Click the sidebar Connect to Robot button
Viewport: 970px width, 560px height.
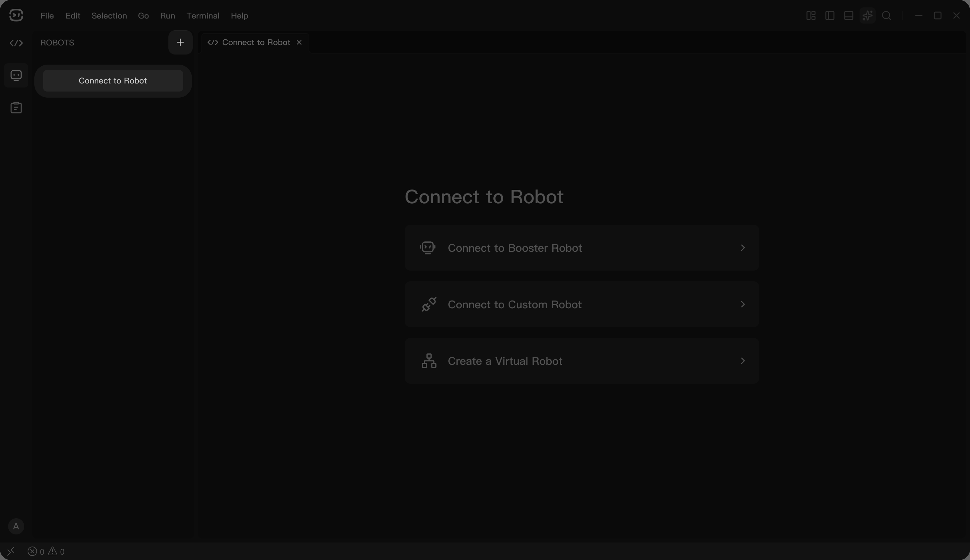(113, 81)
